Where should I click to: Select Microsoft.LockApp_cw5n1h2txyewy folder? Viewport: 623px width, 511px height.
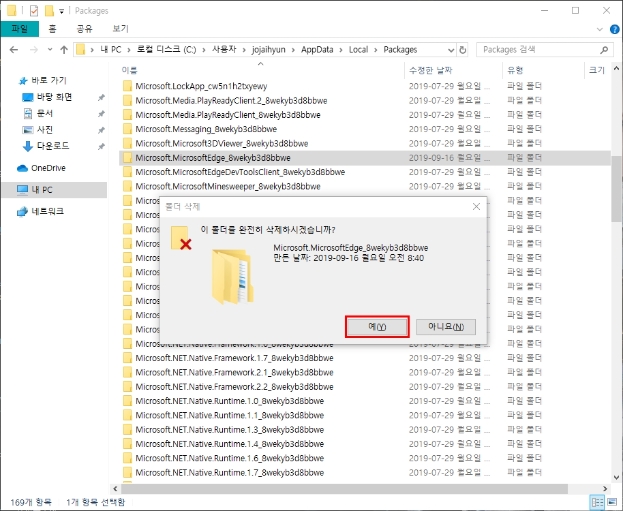pos(201,86)
